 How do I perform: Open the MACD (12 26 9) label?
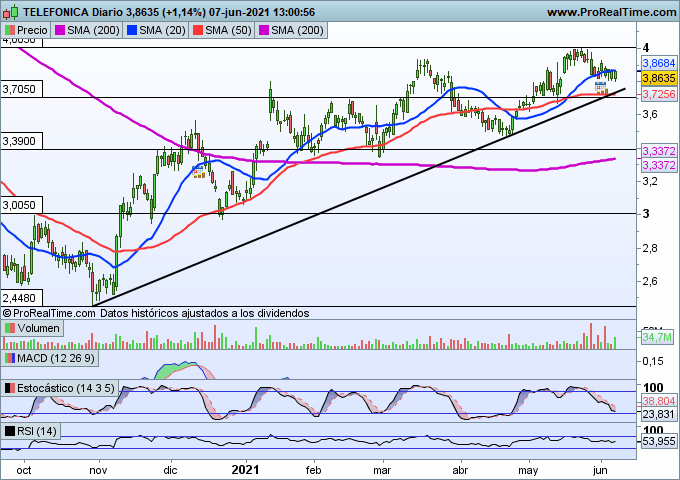50,358
